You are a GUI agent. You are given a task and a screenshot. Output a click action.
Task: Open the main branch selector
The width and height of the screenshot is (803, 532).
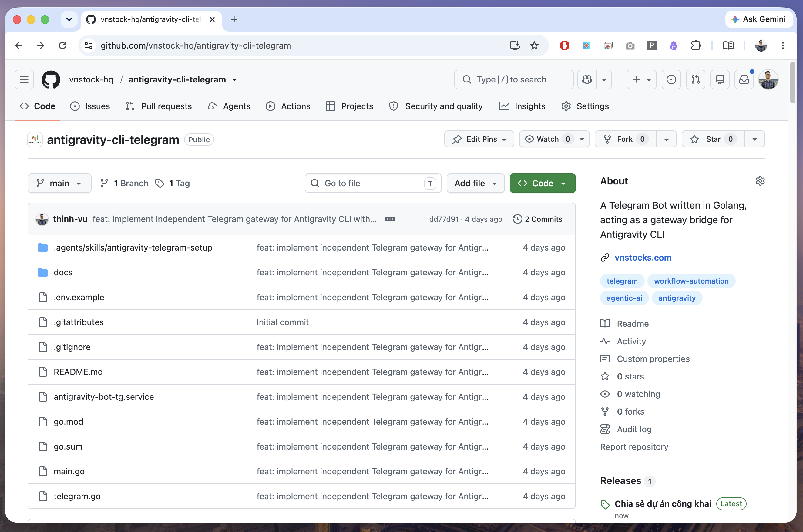tap(59, 183)
